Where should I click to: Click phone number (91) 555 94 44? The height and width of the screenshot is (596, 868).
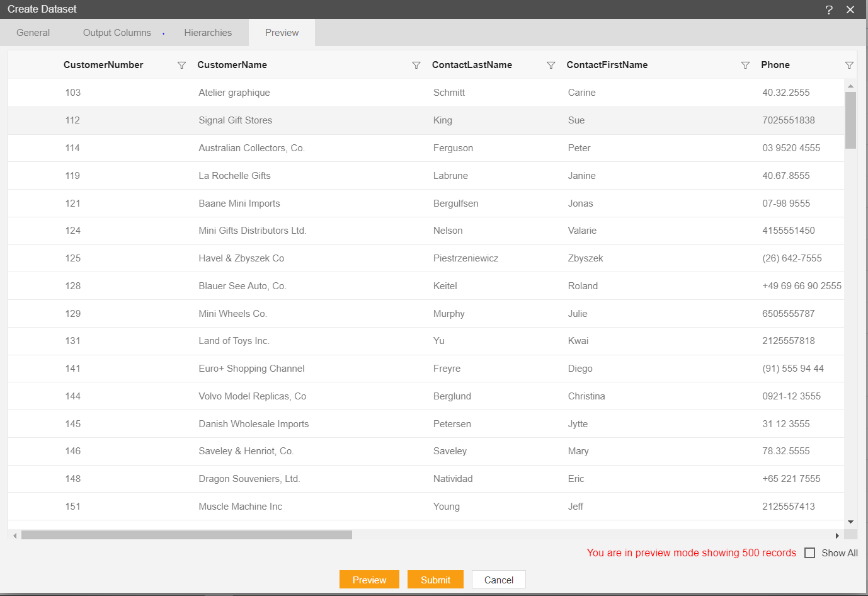tap(793, 369)
